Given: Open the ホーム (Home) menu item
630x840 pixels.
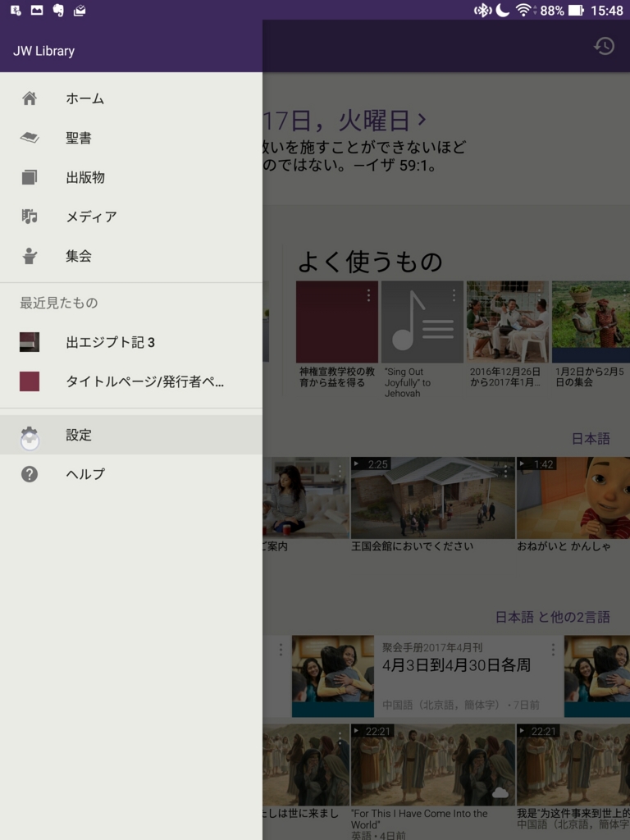Looking at the screenshot, I should click(130, 98).
